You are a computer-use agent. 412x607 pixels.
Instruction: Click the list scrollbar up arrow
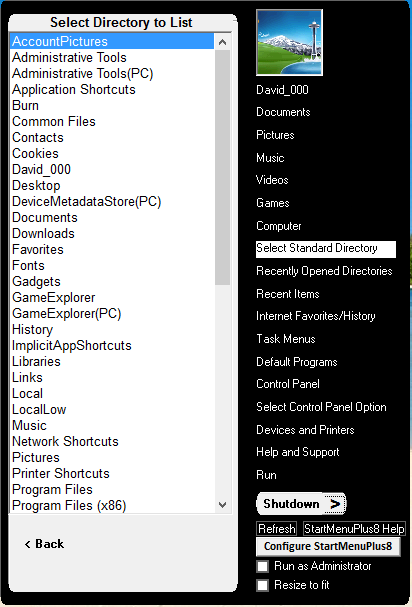tap(222, 42)
